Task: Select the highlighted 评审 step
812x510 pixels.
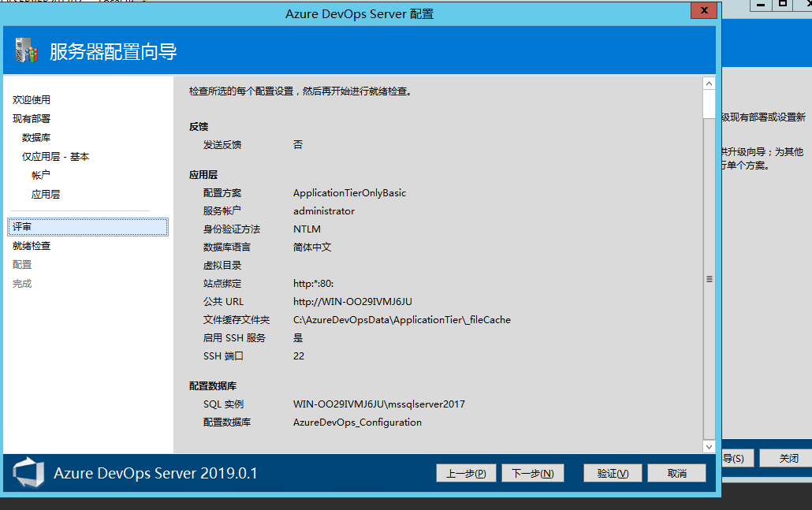Action: point(88,227)
